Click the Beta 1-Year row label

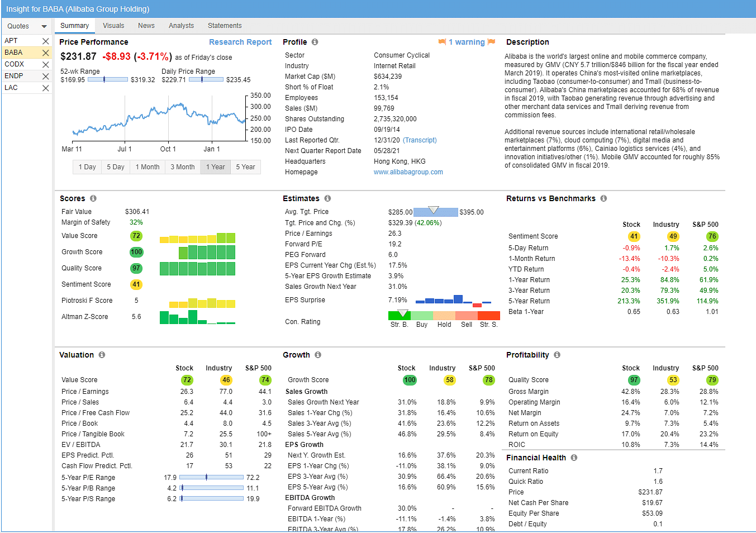point(526,312)
